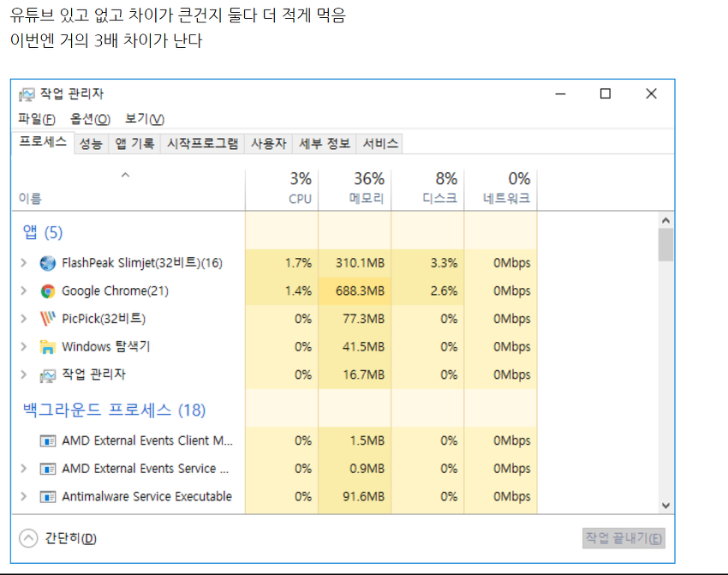Sort by the 이름 column header

click(x=128, y=189)
